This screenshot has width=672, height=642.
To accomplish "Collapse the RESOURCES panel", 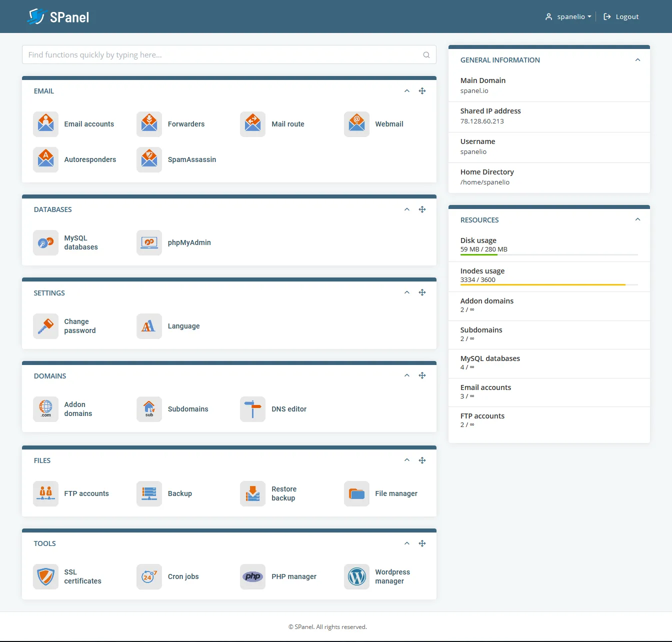I will 637,219.
